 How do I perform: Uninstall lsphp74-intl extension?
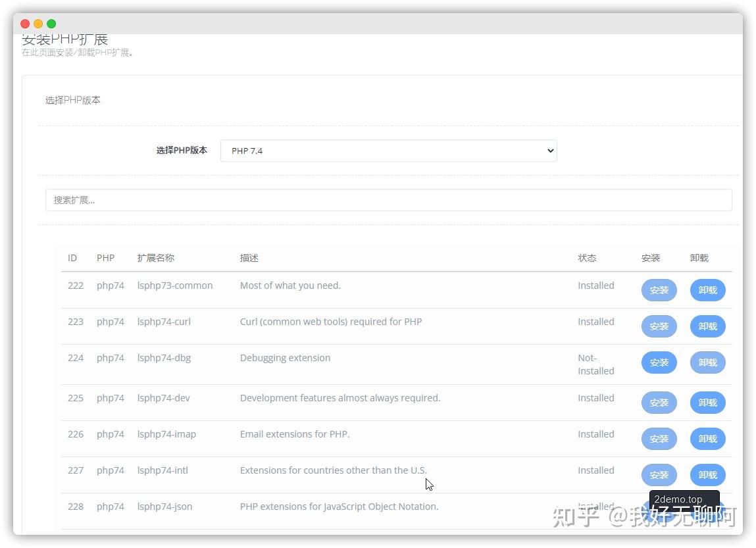(x=708, y=475)
